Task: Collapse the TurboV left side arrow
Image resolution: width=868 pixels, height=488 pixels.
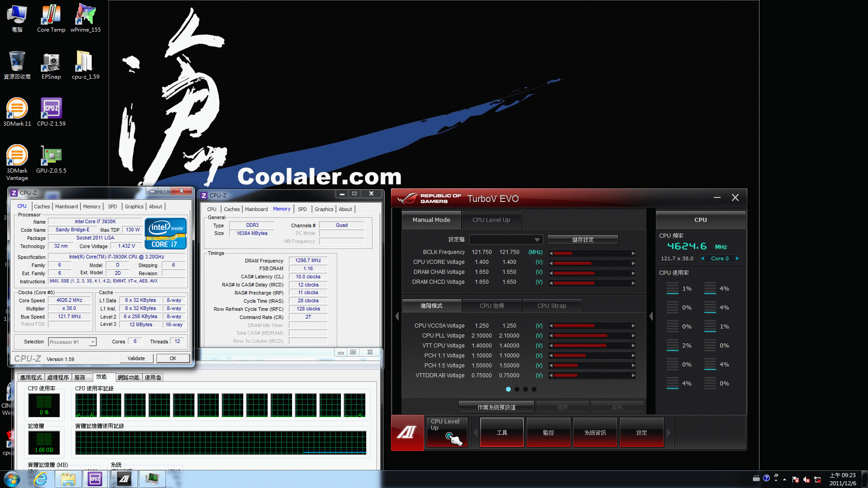Action: pyautogui.click(x=397, y=316)
